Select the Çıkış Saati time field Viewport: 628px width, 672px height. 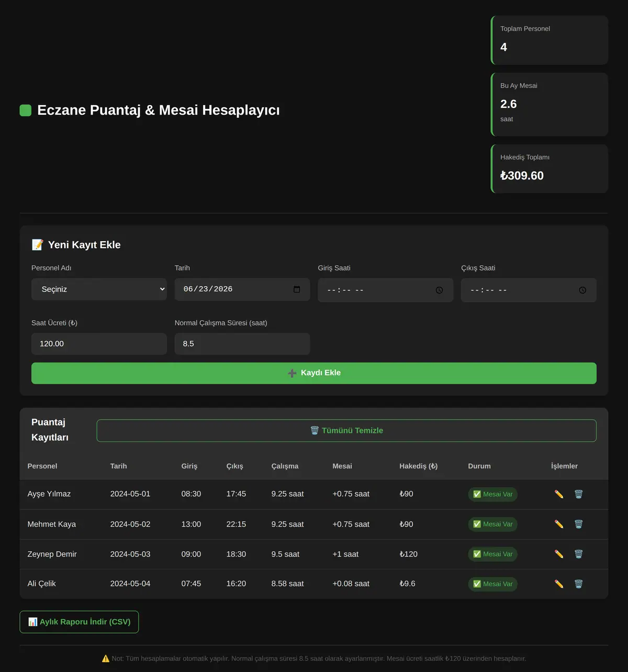click(529, 290)
